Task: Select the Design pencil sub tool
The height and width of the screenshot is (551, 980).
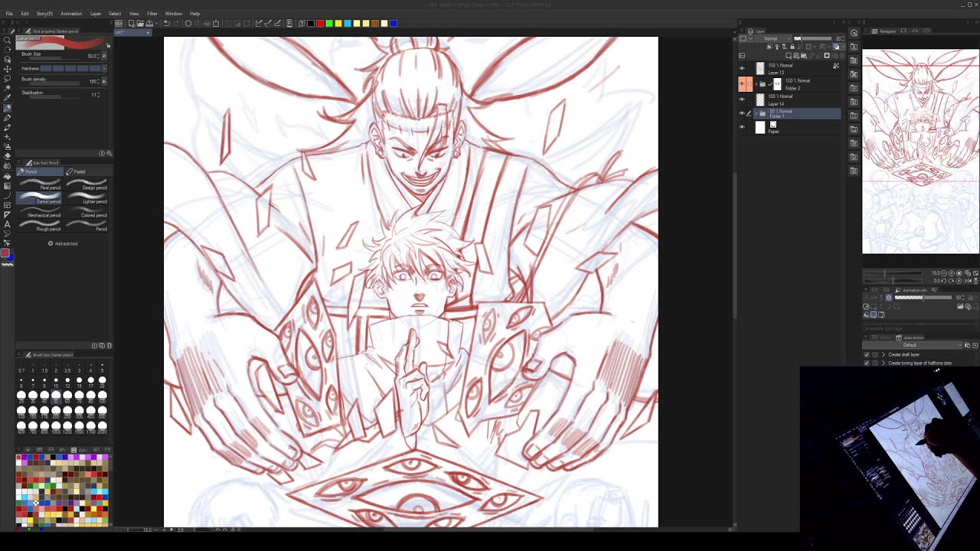Action: [x=87, y=184]
